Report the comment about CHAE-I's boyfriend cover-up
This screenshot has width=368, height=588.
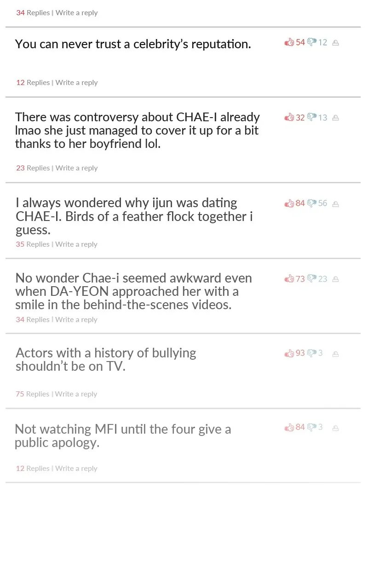pos(335,118)
